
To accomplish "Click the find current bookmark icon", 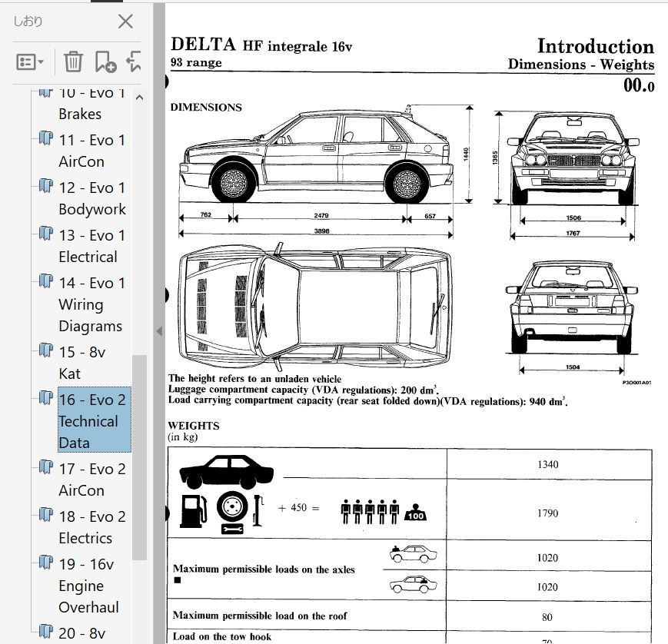I will click(134, 61).
